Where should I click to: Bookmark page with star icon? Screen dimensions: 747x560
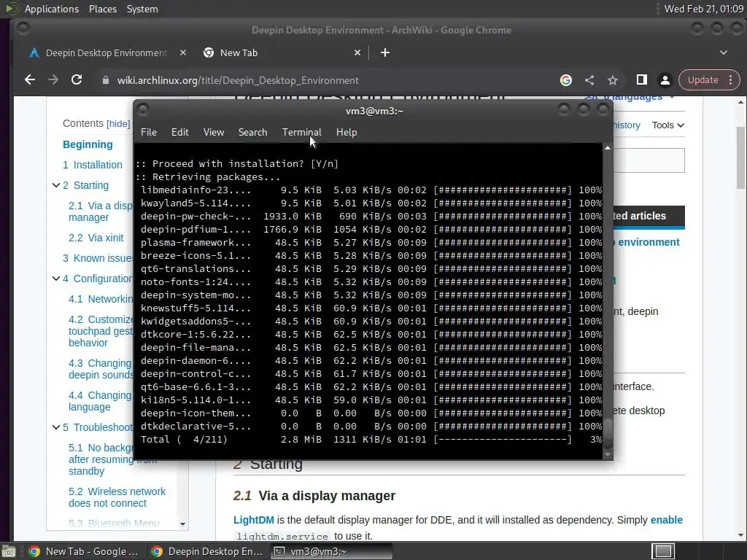[x=613, y=80]
